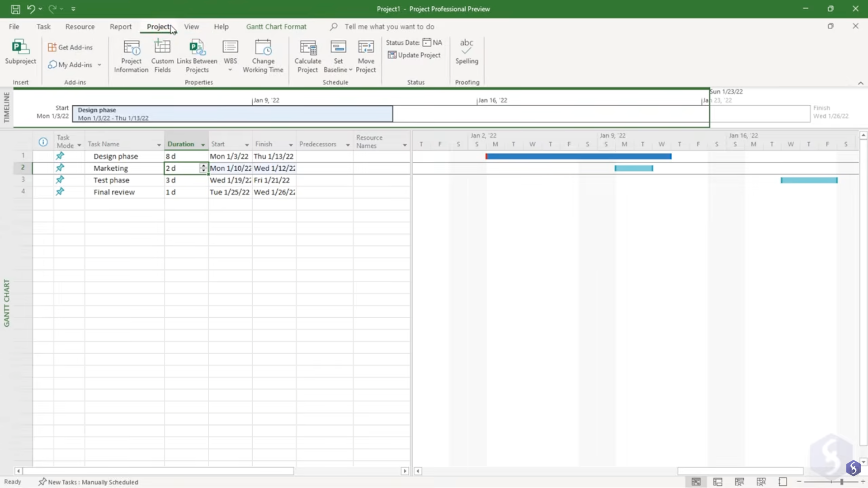Screen dimensions: 868x488
Task: Open the Resource ribbon tab
Action: tap(80, 27)
